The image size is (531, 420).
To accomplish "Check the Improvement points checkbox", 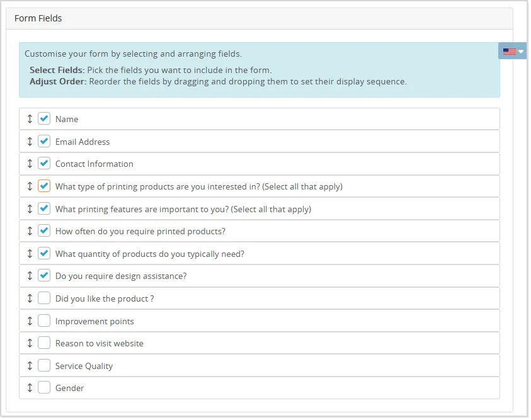I will click(44, 321).
